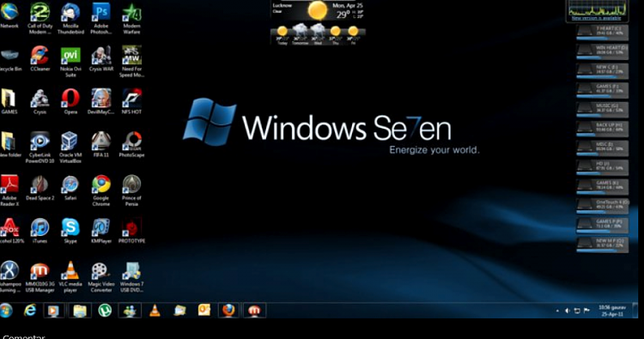Open the Network desktop icon
644x339 pixels.
tap(9, 15)
